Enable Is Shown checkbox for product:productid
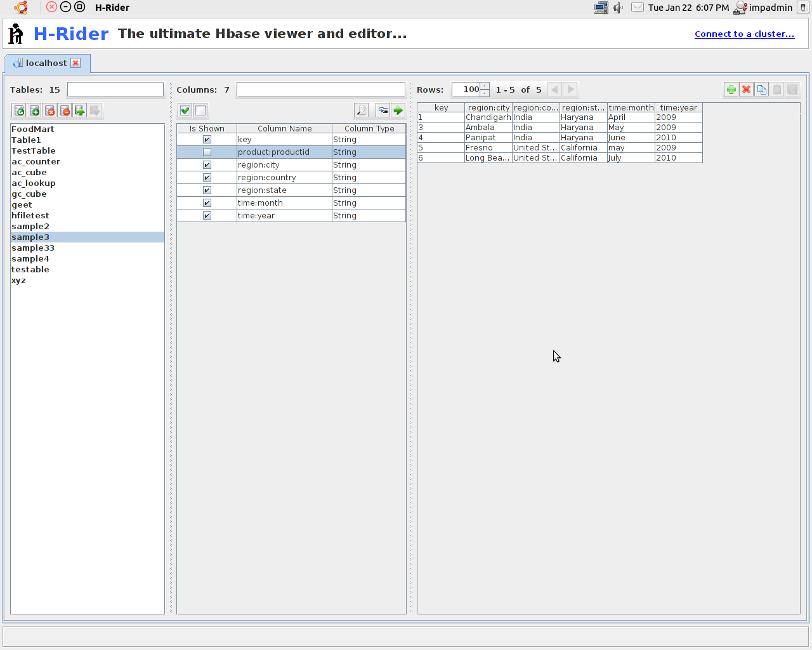 pyautogui.click(x=207, y=152)
